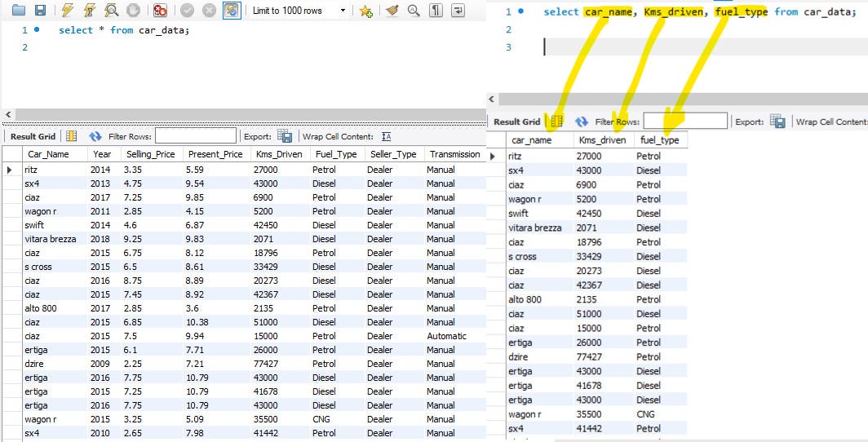Toggle invisible characters with the pilcrow icon
The image size is (868, 442).
pos(436,10)
